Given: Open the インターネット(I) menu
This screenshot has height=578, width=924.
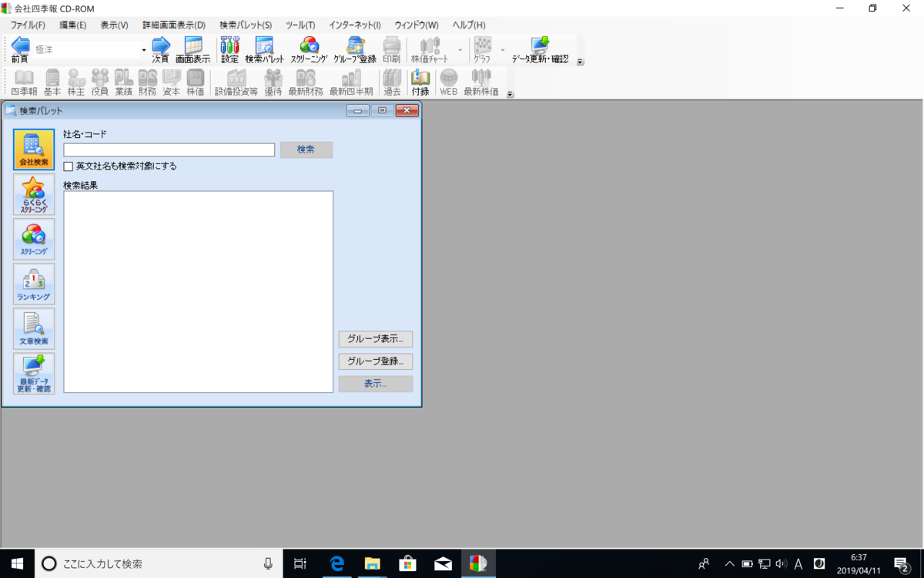Looking at the screenshot, I should 355,25.
